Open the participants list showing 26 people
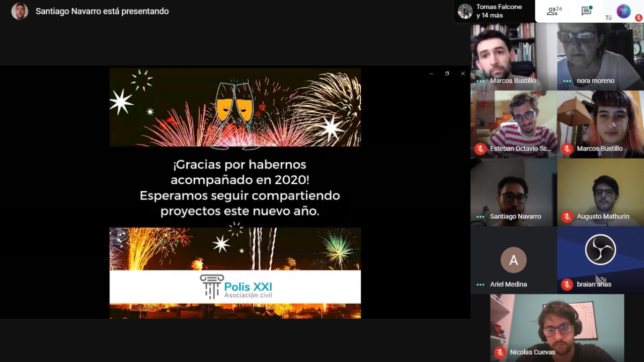This screenshot has height=362, width=644. pos(554,11)
